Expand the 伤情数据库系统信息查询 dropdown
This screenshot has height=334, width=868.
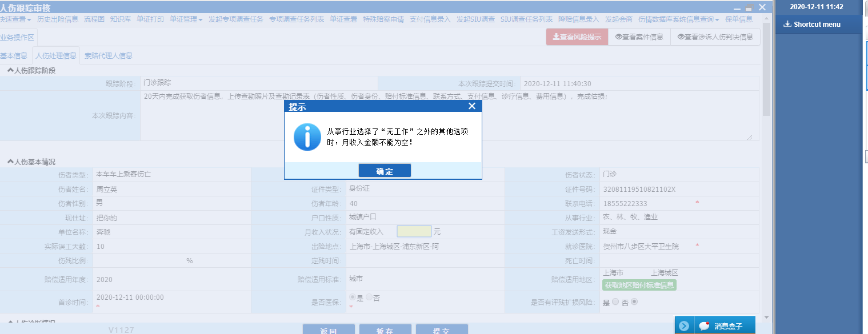pos(679,19)
